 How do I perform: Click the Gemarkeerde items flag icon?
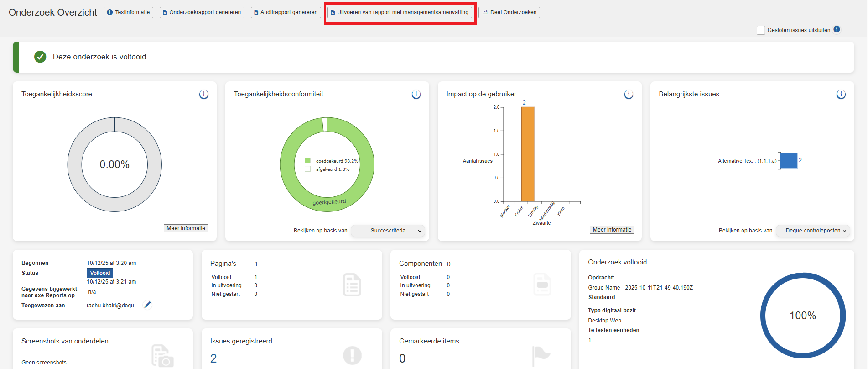click(541, 355)
